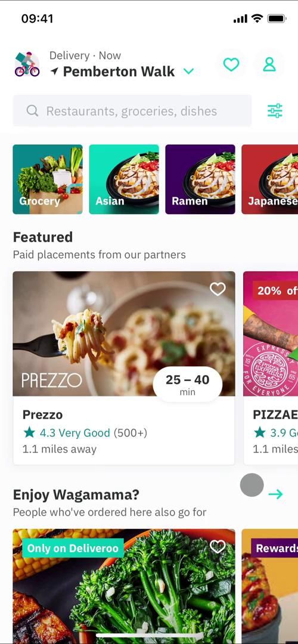Open the PizzaExpress featured card
This screenshot has height=644, width=298.
(271, 367)
